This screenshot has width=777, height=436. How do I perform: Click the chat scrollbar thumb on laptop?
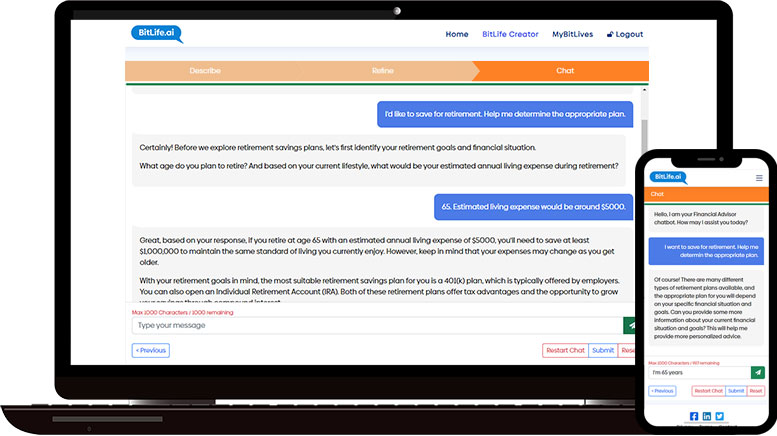coord(644,135)
